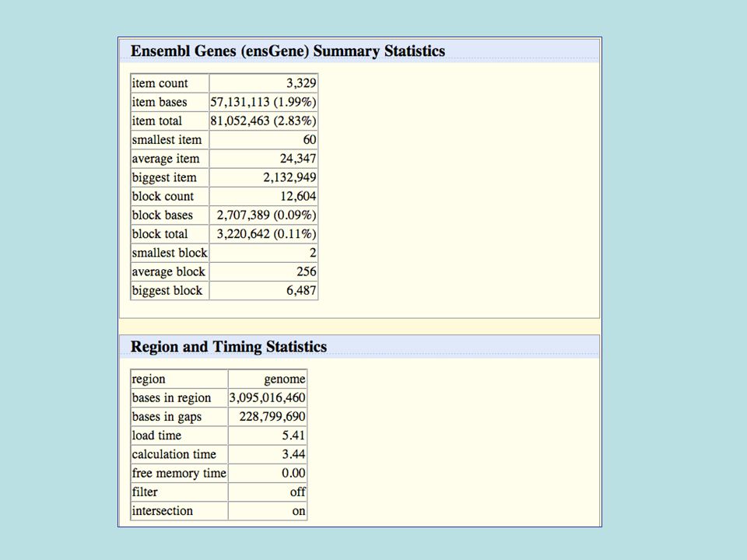Select the free memory time value 0.00
This screenshot has width=747, height=560.
tap(293, 474)
